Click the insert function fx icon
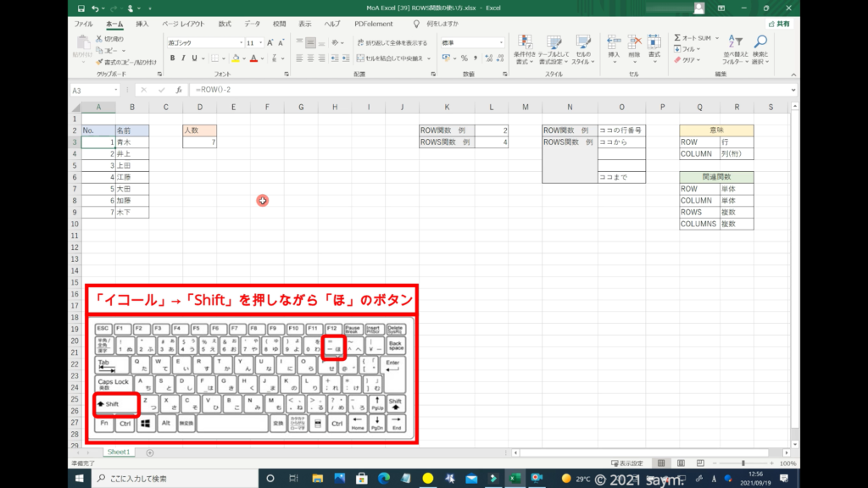 tap(179, 90)
